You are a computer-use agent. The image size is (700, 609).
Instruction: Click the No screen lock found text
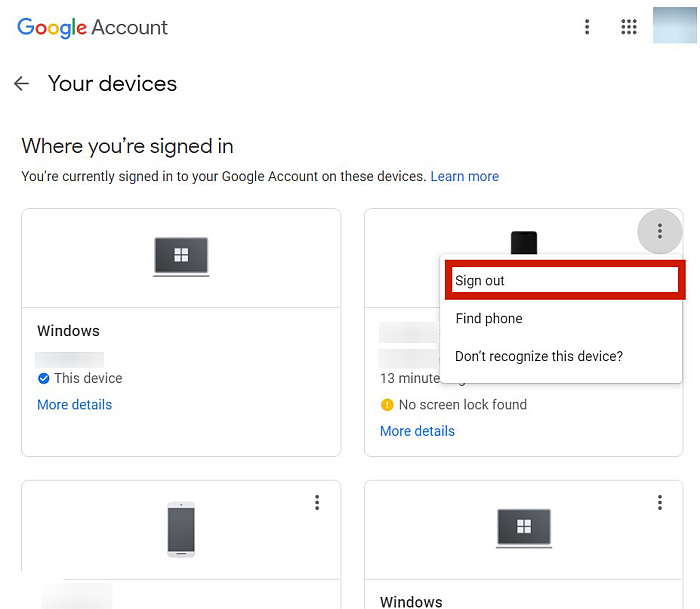coord(462,405)
